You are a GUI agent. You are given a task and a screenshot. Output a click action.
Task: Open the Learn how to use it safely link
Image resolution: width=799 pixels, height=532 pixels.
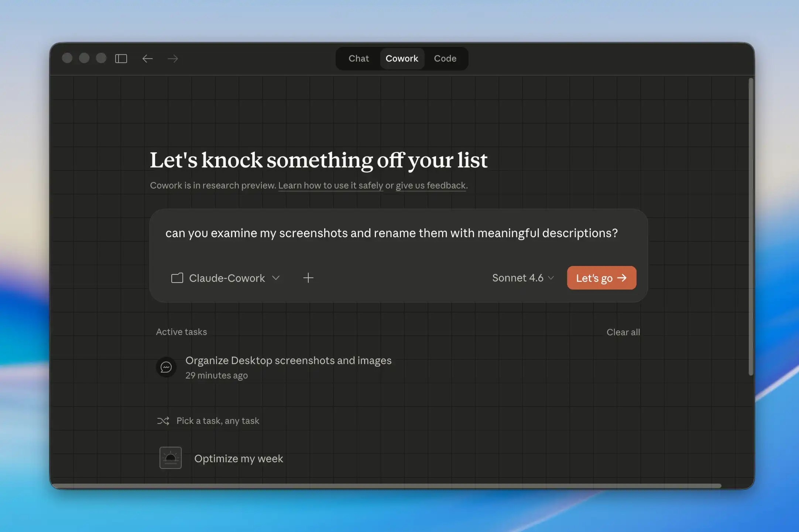331,186
